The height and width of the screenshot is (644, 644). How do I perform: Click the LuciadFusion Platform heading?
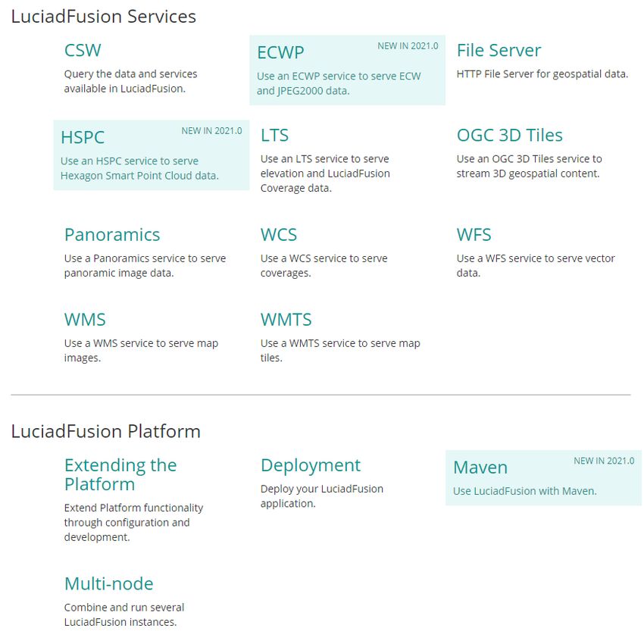pyautogui.click(x=106, y=431)
